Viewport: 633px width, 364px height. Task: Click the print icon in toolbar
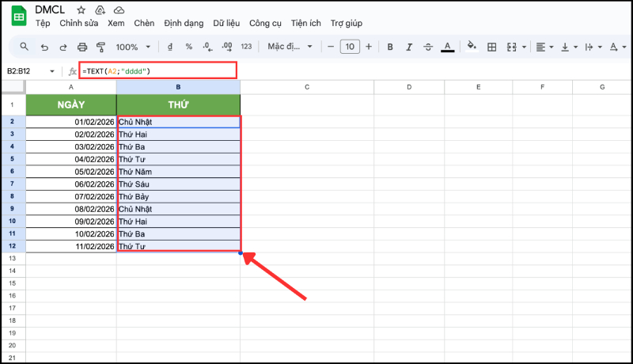83,47
